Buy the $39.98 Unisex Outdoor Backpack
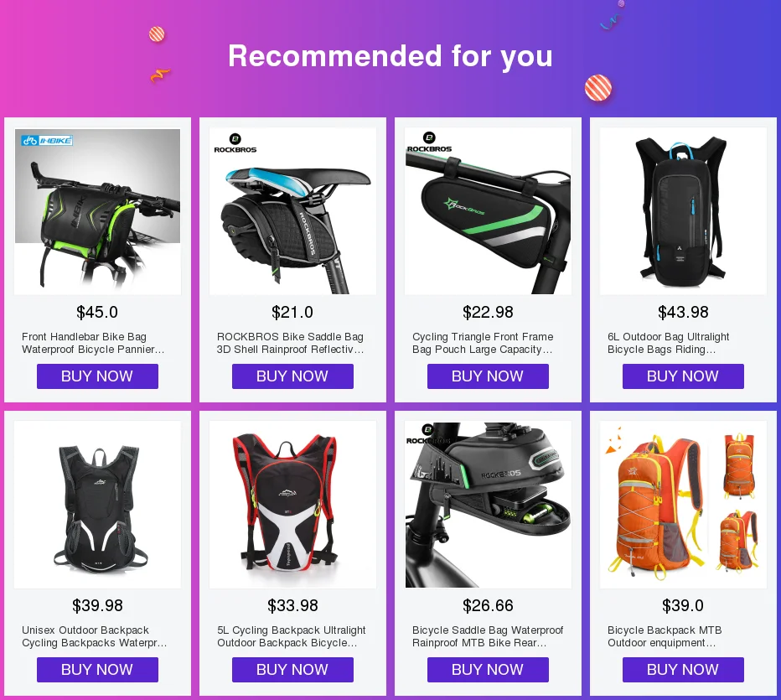Image resolution: width=781 pixels, height=700 pixels. pos(97,670)
